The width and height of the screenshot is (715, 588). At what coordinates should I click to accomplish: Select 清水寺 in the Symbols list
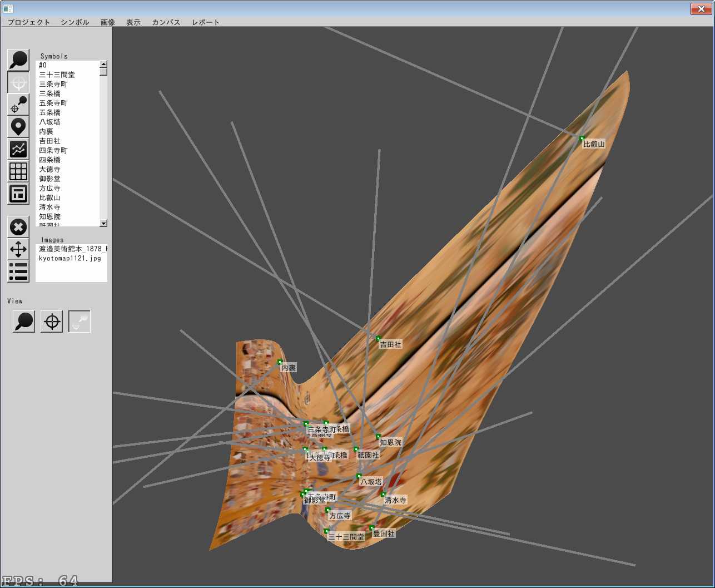tap(67, 207)
